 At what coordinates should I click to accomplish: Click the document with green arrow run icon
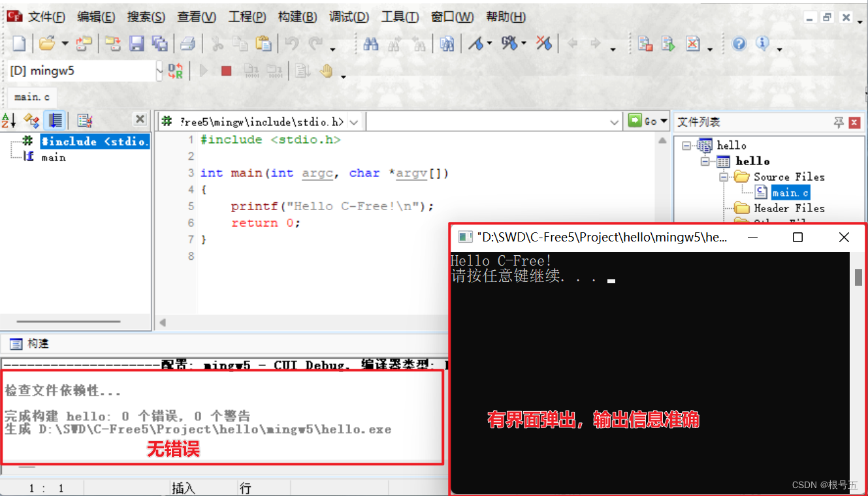point(668,44)
